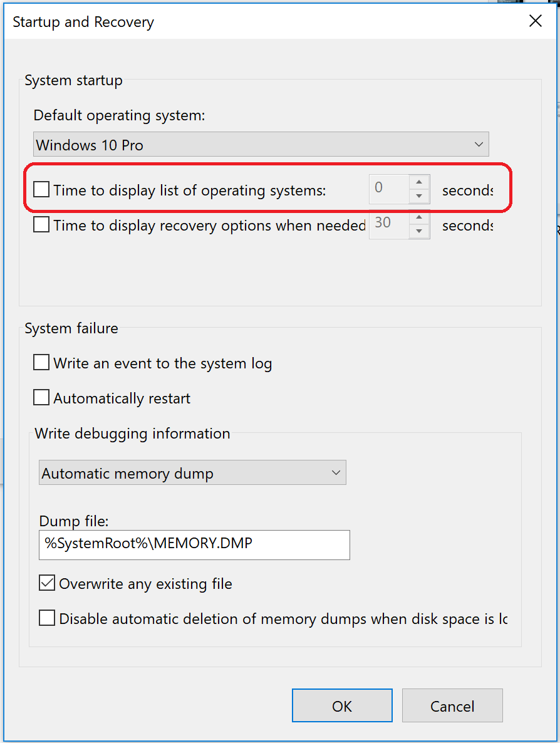Decrease operating systems list time value
Viewport: 560px width, 743px height.
pos(419,196)
